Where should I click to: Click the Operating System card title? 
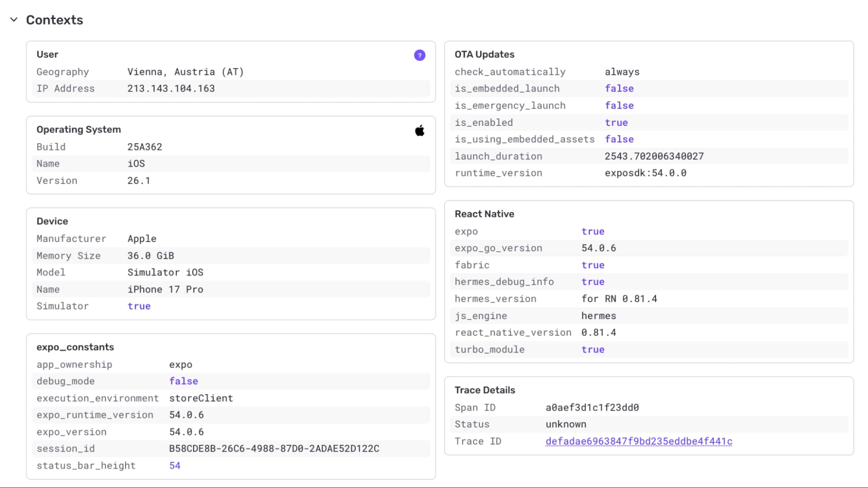coord(79,129)
